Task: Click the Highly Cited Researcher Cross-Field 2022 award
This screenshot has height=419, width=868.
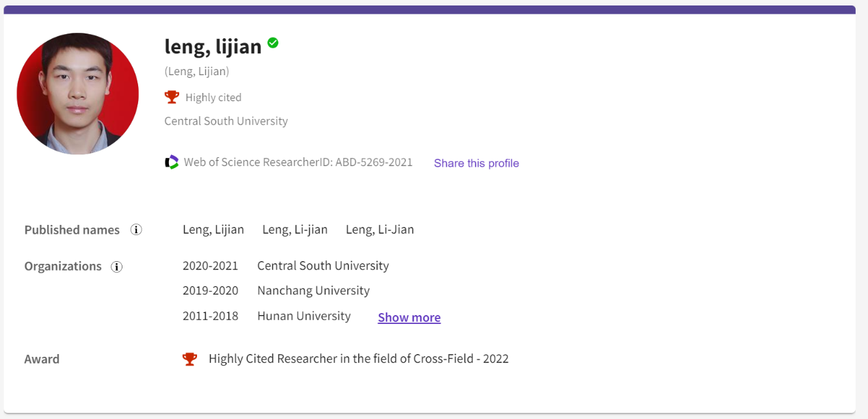Action: point(358,359)
